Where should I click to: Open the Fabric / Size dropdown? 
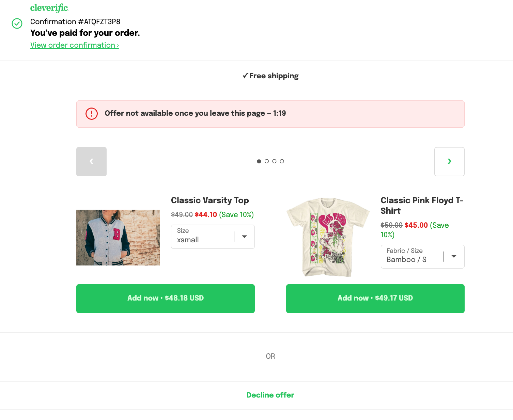click(422, 257)
